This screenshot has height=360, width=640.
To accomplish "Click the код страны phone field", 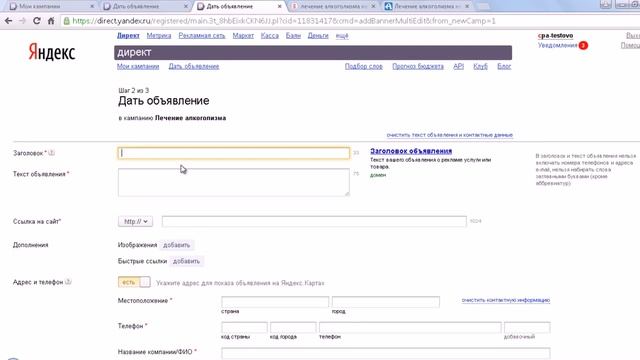I will 244,327.
